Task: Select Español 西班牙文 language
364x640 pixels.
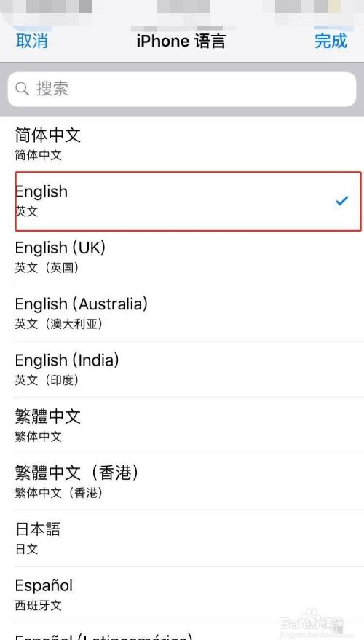Action: [182, 595]
